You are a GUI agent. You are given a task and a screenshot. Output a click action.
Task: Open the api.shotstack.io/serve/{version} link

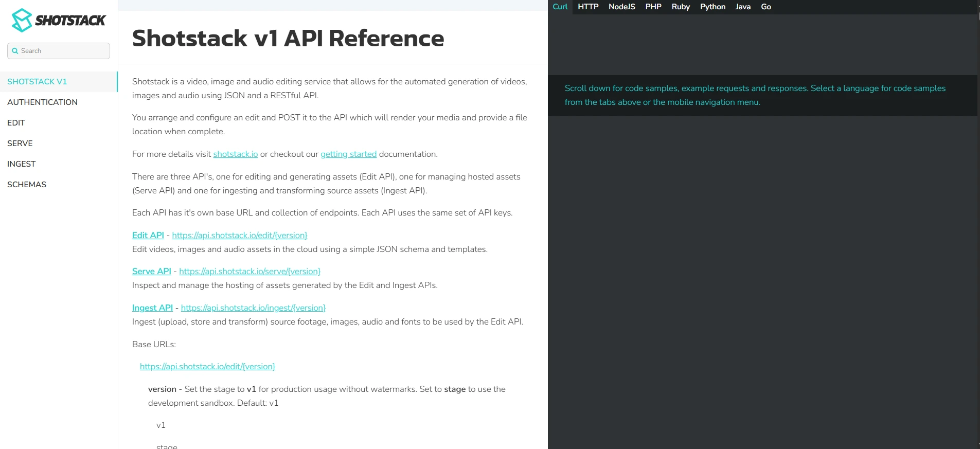click(x=250, y=271)
